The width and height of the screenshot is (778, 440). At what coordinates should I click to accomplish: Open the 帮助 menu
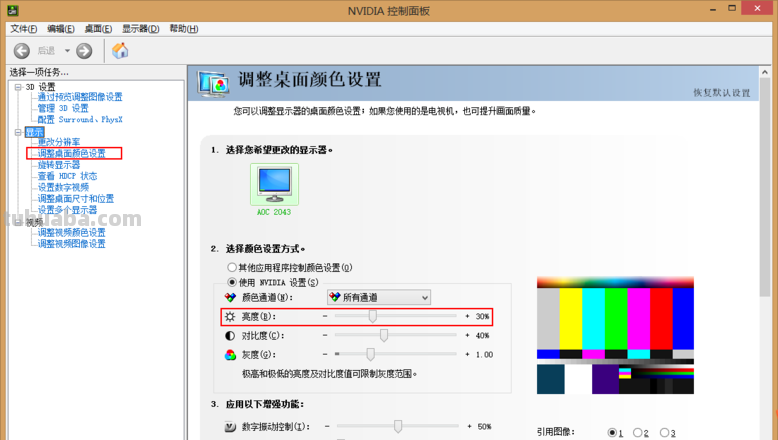pos(182,28)
